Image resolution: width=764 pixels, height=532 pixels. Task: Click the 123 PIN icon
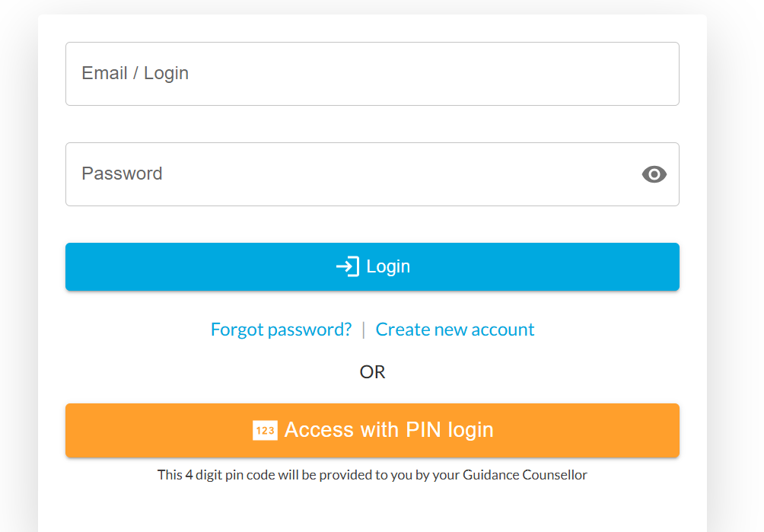click(265, 430)
